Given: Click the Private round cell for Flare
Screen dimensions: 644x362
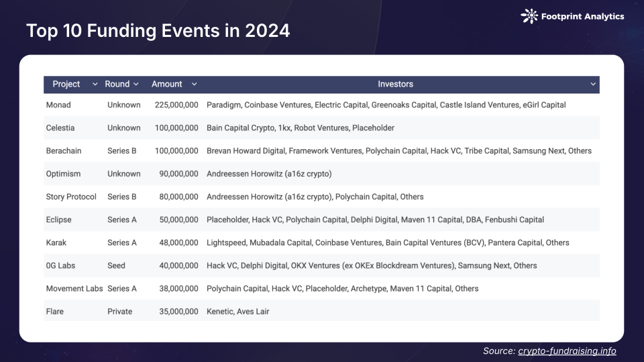Looking at the screenshot, I should point(119,312).
